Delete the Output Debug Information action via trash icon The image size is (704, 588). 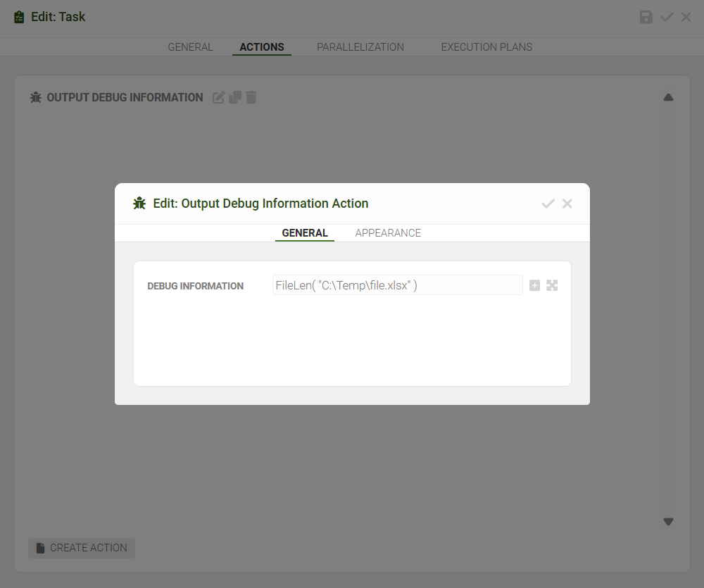click(x=251, y=97)
